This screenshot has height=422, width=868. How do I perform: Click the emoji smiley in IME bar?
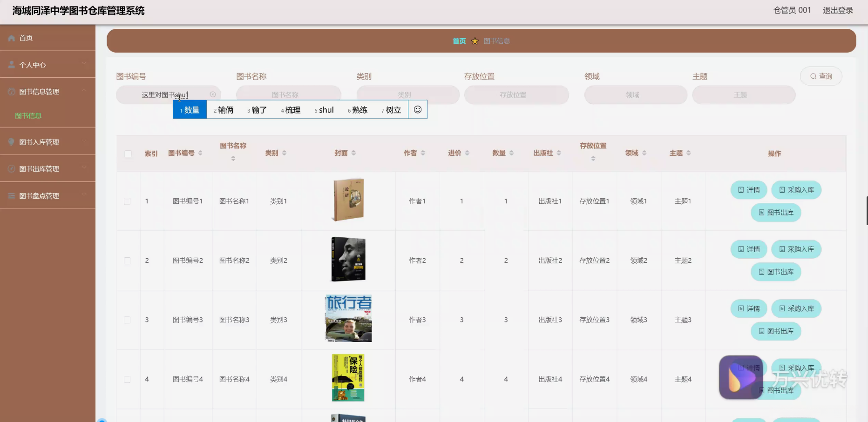[x=418, y=109]
